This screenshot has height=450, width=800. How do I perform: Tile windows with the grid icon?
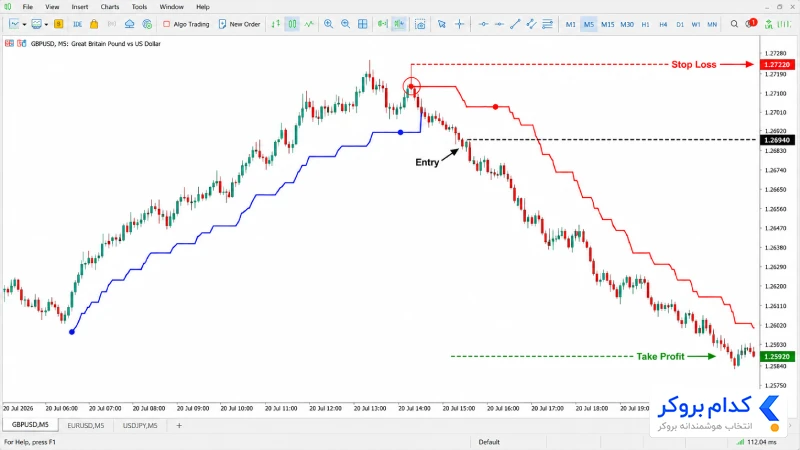(x=363, y=24)
